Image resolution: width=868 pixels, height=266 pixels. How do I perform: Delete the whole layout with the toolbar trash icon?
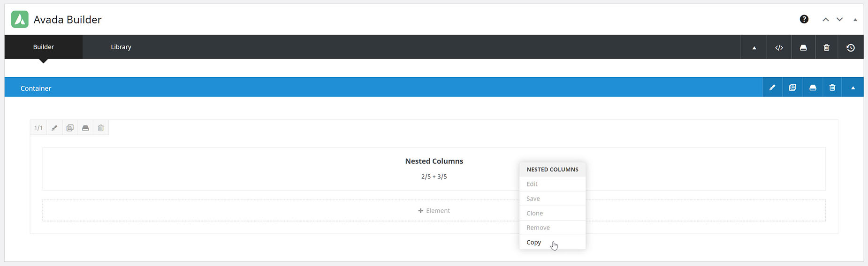pyautogui.click(x=827, y=47)
